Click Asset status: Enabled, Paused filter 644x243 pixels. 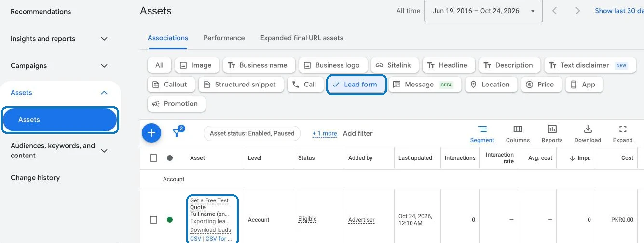252,133
